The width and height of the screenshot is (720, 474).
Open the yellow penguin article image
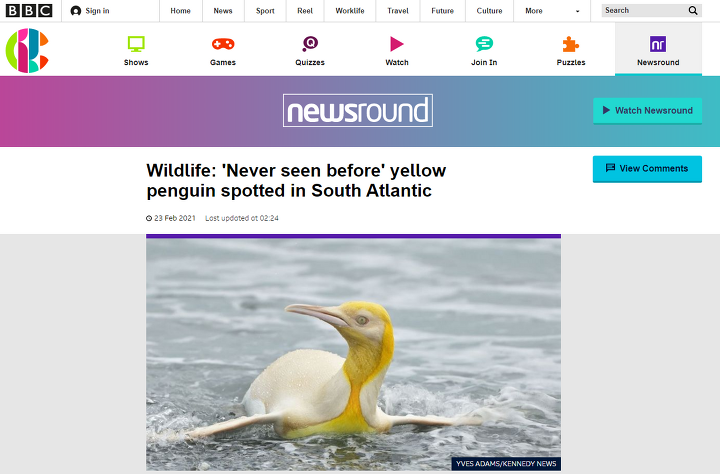click(x=354, y=353)
